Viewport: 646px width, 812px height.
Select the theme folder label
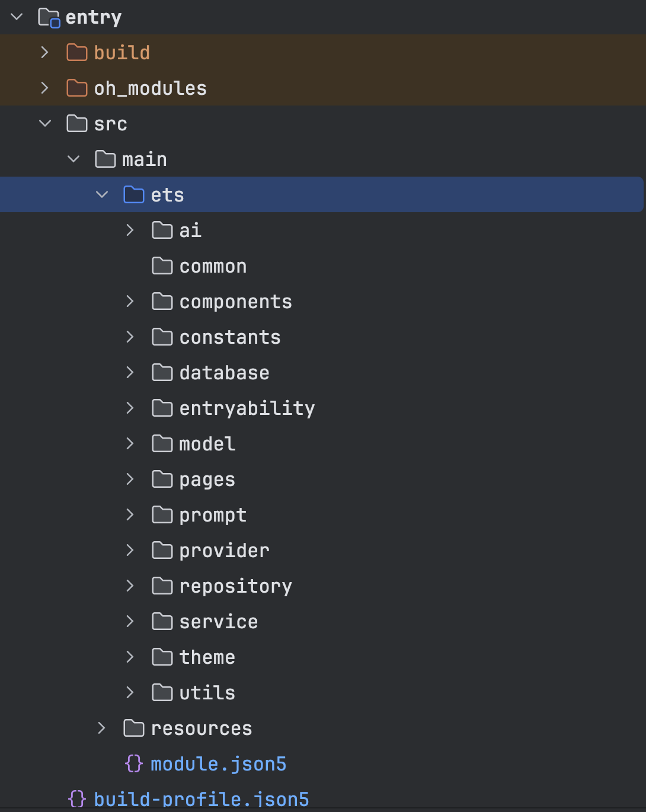click(207, 657)
